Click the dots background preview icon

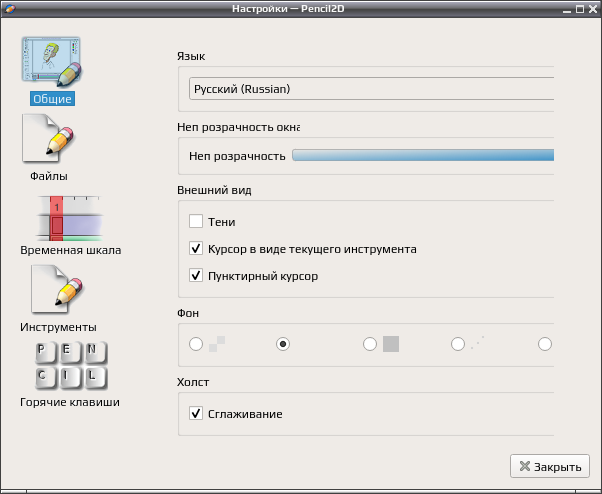click(x=478, y=342)
